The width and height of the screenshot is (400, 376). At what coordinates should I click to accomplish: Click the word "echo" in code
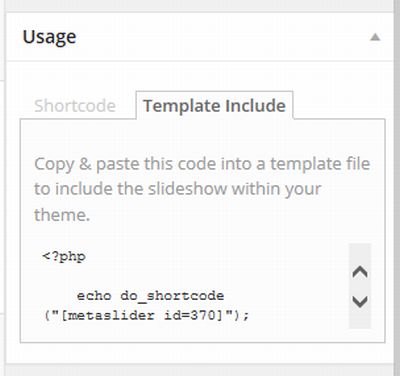94,296
